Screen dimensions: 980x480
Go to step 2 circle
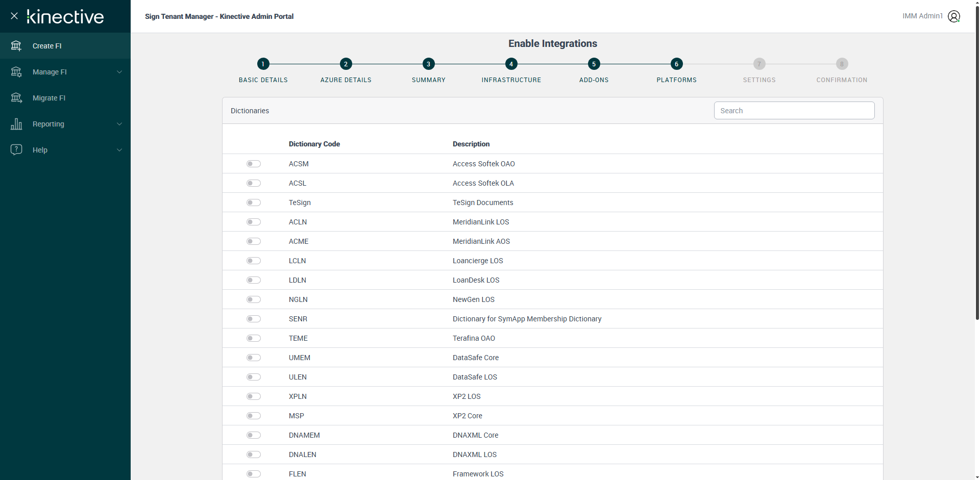pyautogui.click(x=346, y=64)
